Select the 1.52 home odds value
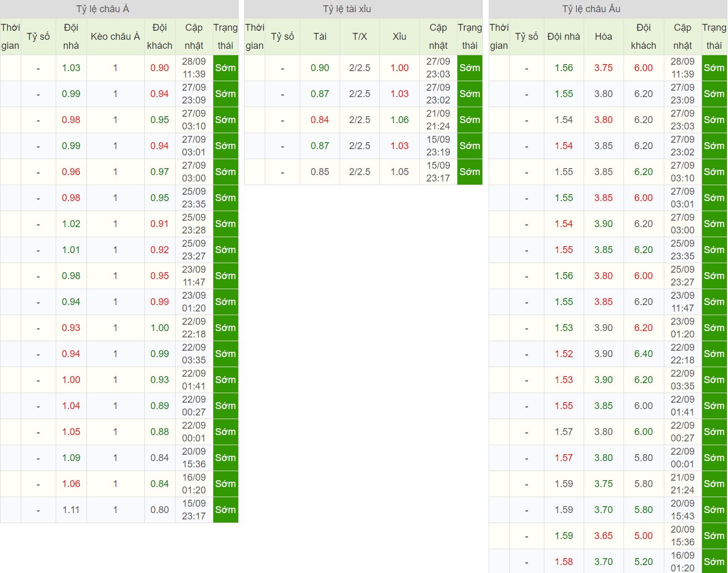 tap(564, 354)
